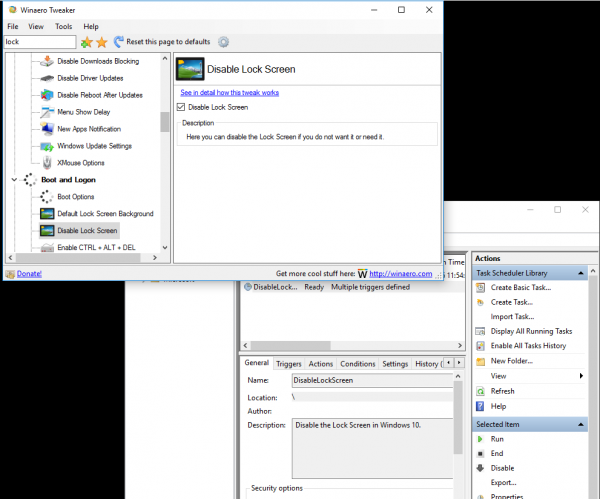Select the DisableLock... task row

[x=352, y=287]
